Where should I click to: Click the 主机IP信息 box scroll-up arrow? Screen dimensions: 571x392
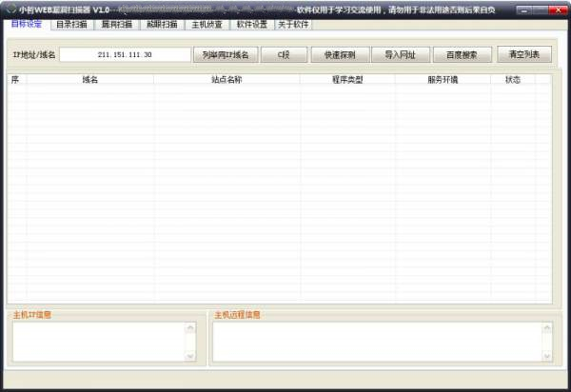click(x=190, y=328)
